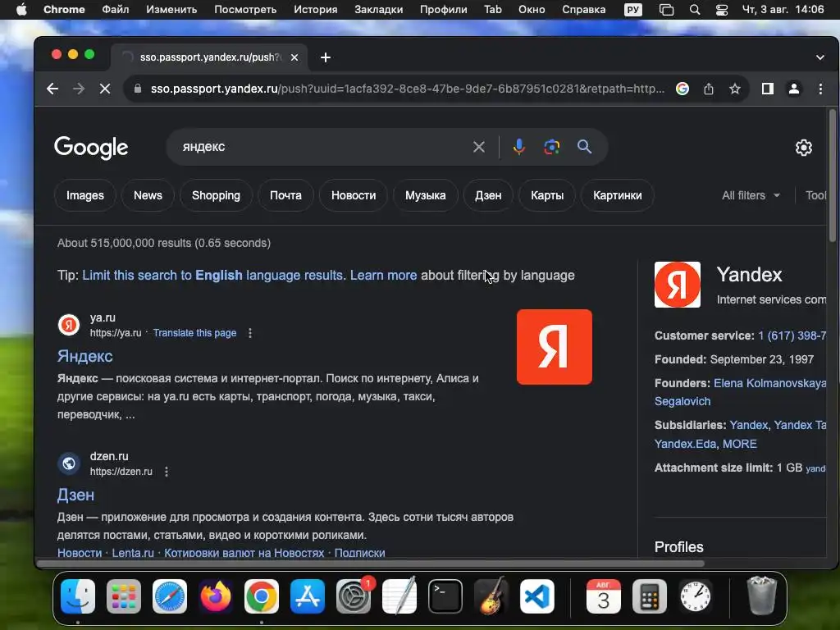Select the Карты filter chip
Image resolution: width=840 pixels, height=630 pixels.
click(547, 195)
